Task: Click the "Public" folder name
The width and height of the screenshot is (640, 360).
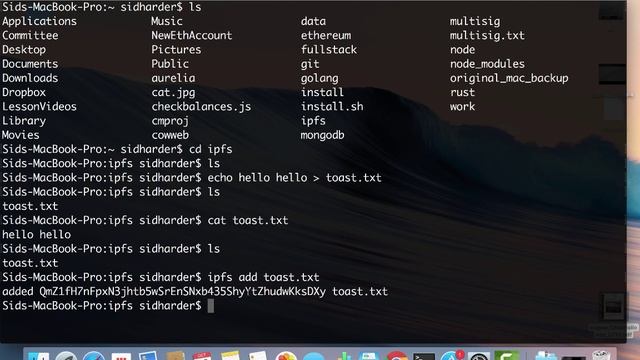Action: 170,64
